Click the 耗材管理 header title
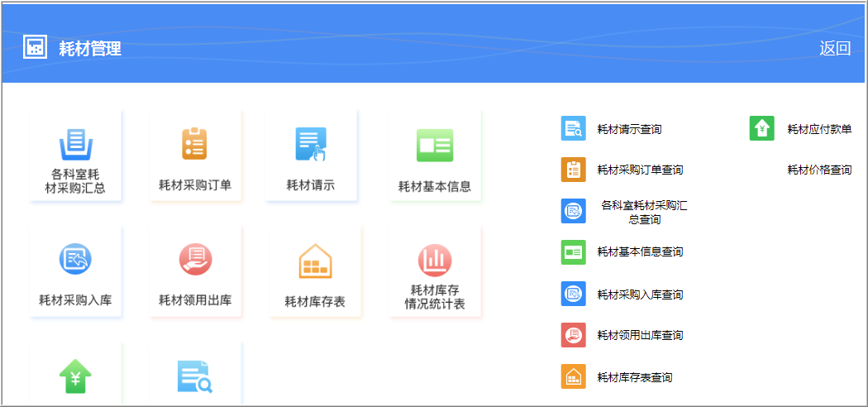This screenshot has height=407, width=868. 90,49
